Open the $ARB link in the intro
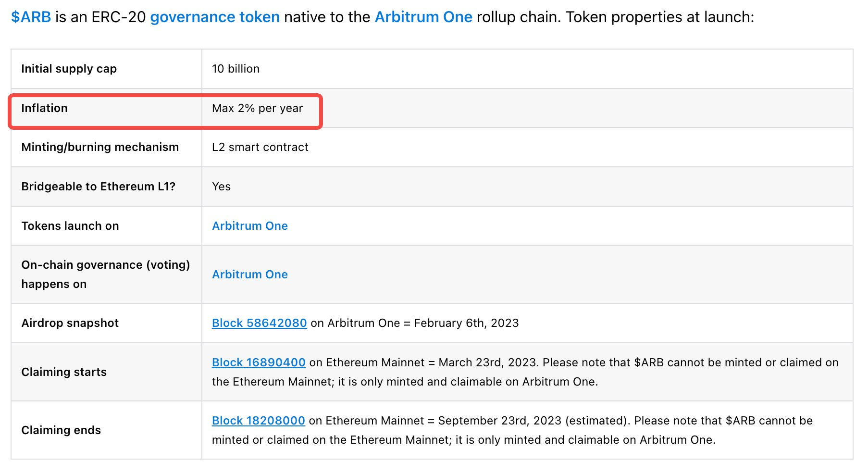 coord(31,17)
